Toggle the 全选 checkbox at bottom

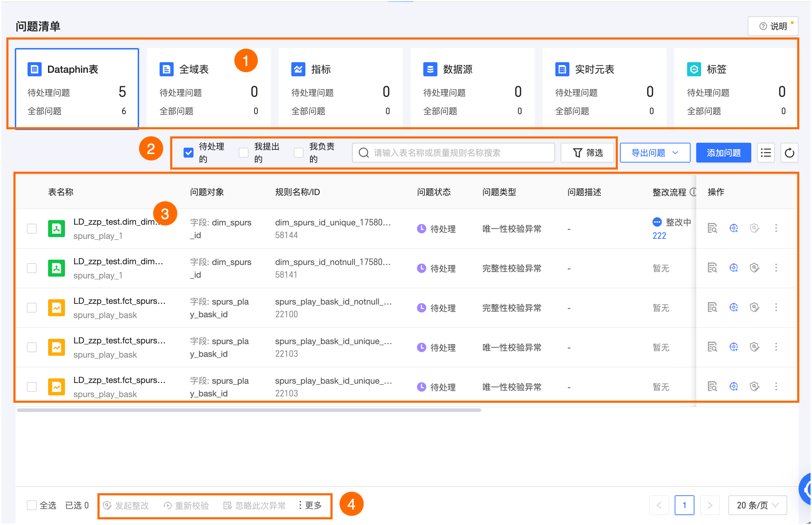32,505
